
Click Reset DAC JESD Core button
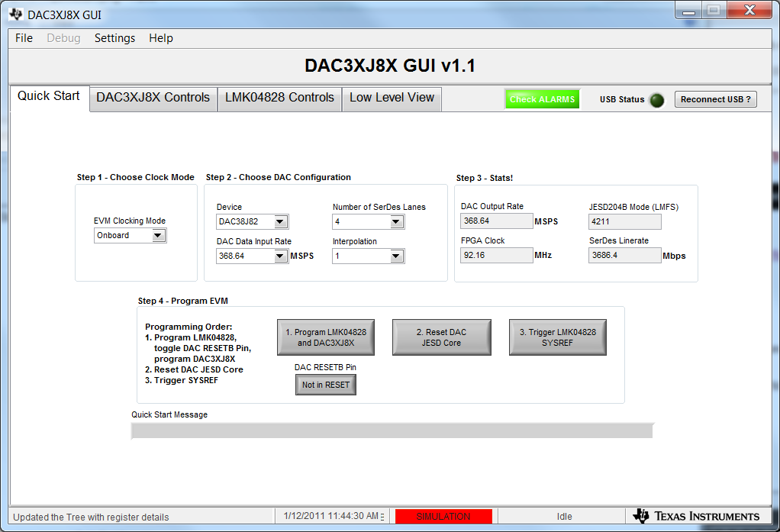click(x=441, y=337)
